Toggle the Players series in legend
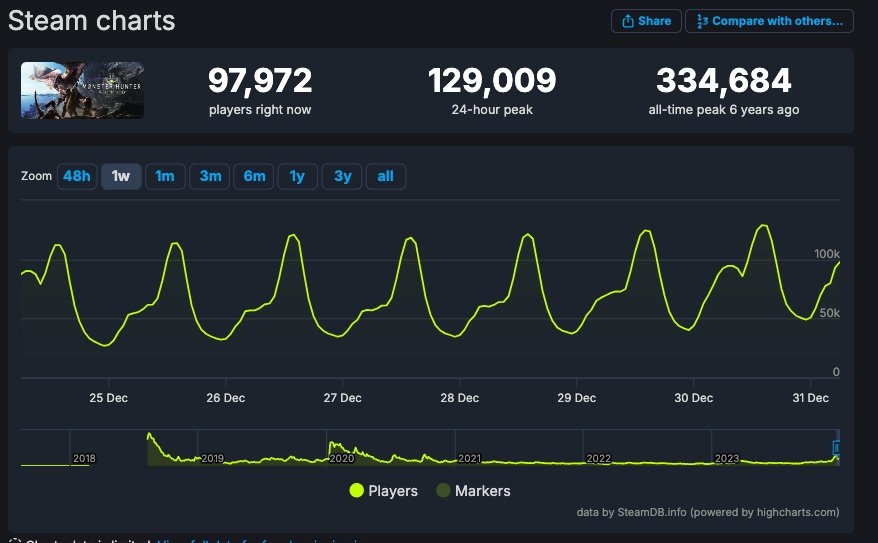 click(x=384, y=491)
